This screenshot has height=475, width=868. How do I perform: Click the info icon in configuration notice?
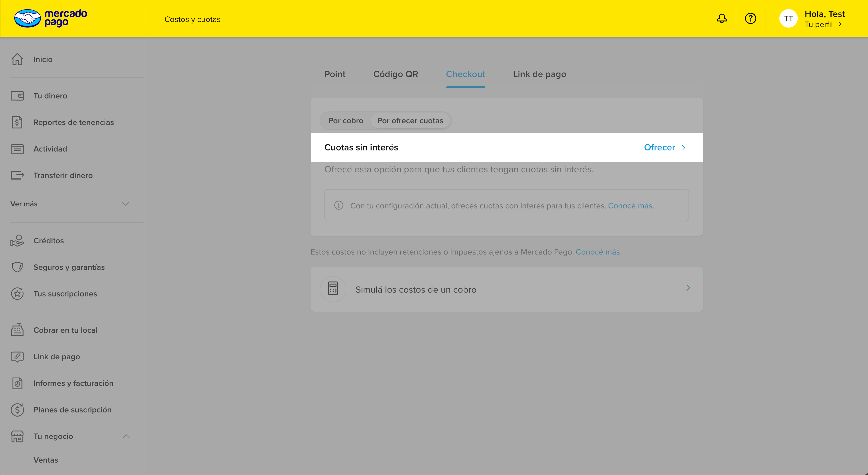[339, 205]
